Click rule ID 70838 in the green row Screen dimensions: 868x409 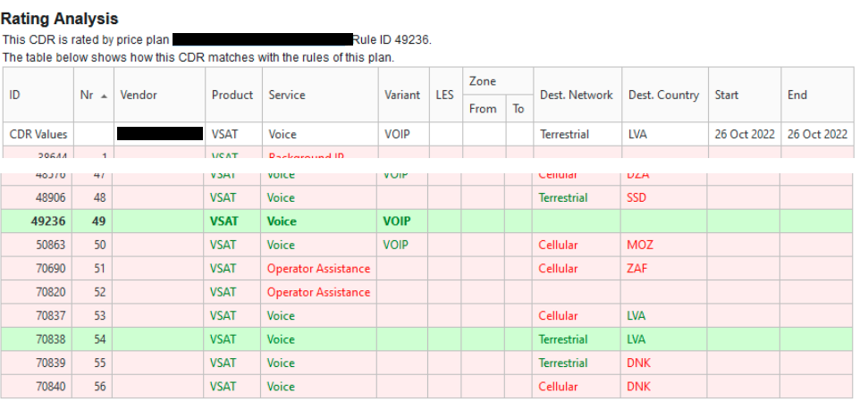coord(48,339)
